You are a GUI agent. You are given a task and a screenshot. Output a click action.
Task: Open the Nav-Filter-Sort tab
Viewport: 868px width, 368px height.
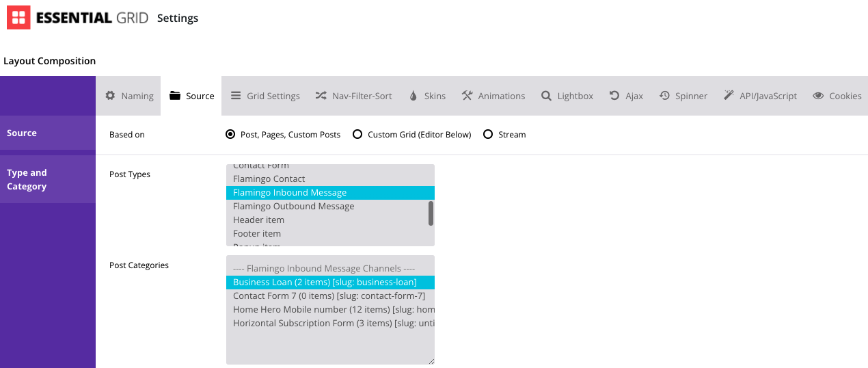[x=353, y=96]
